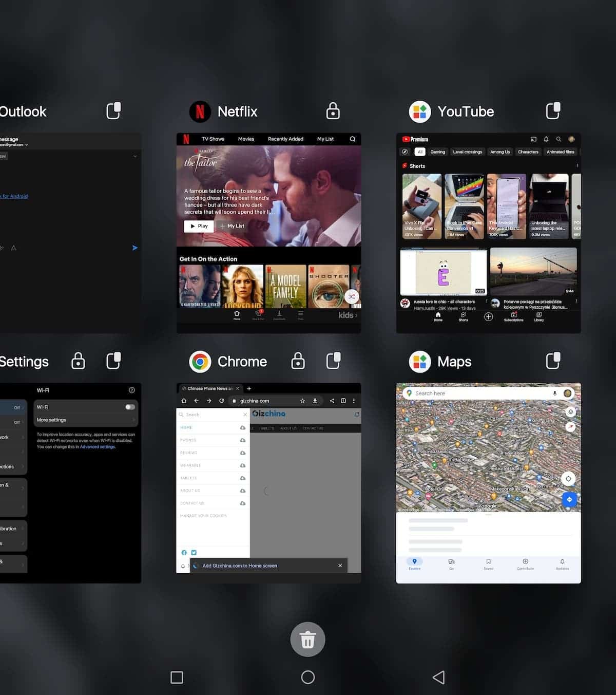Toggle the Settings app lock

[78, 361]
